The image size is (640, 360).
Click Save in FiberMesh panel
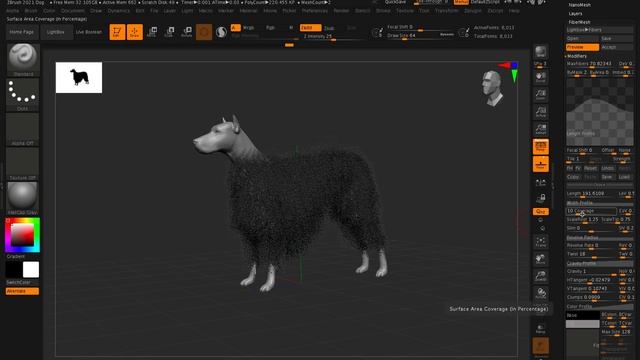pos(616,38)
